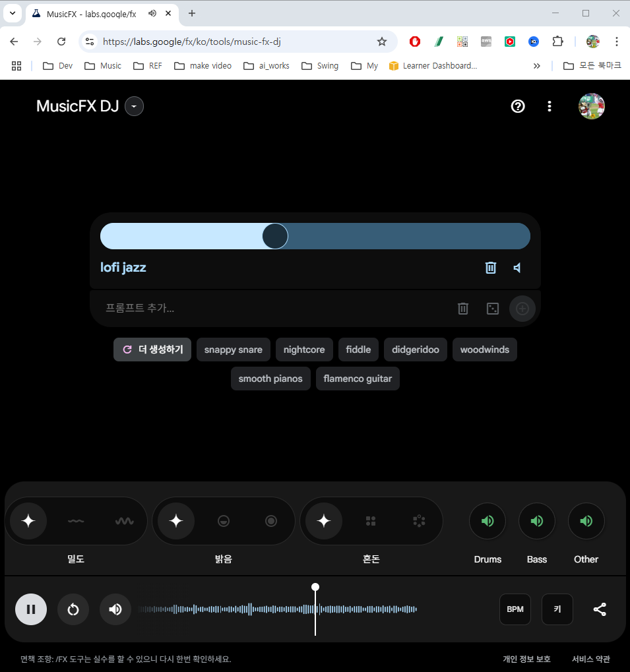Image resolution: width=630 pixels, height=672 pixels.
Task: Pause the music playback
Action: tap(31, 609)
